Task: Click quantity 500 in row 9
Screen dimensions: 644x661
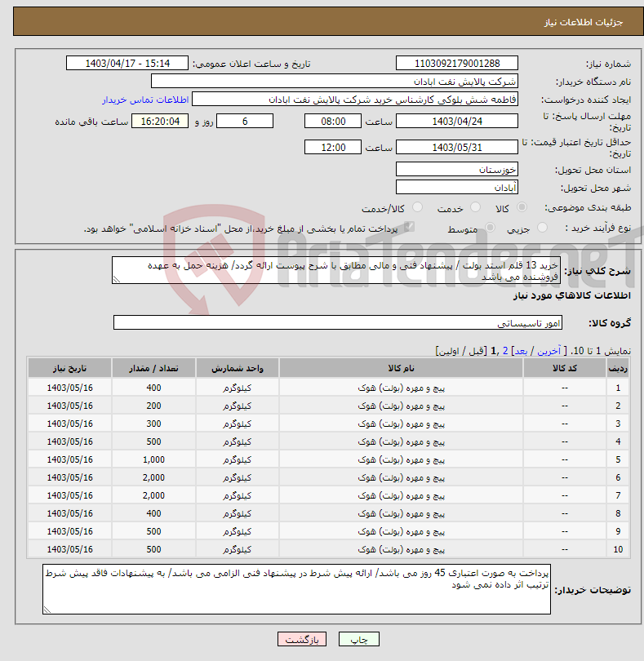Action: coord(153,531)
